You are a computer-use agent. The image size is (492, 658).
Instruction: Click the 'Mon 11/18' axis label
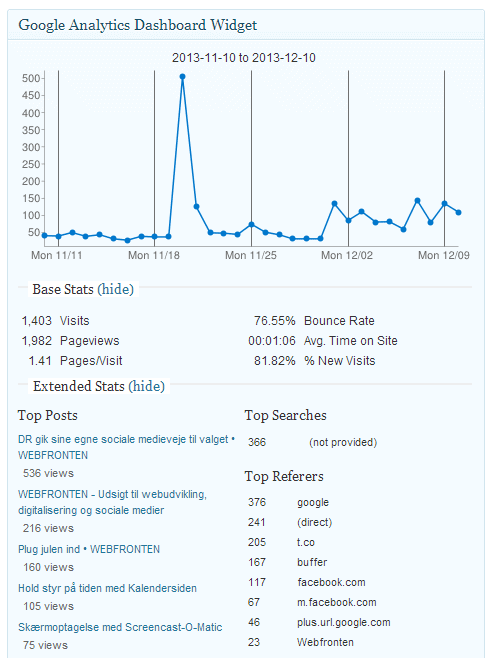[154, 255]
